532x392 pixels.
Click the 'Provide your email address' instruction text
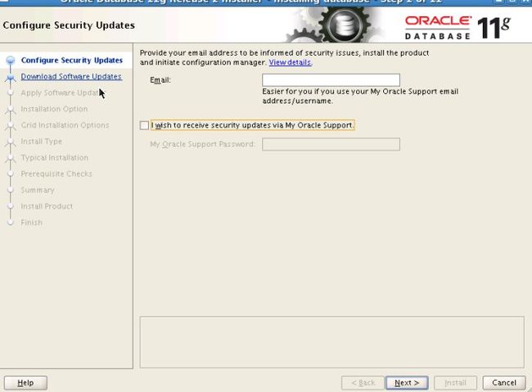tap(284, 58)
